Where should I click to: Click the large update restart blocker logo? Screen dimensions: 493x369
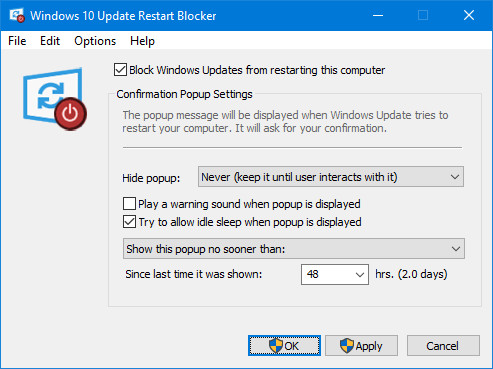(x=55, y=99)
